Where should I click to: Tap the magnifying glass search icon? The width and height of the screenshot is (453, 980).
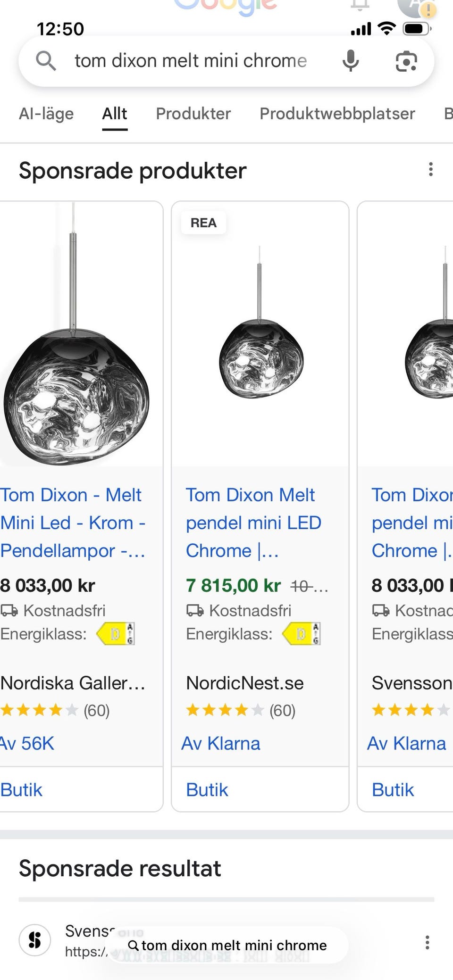pyautogui.click(x=46, y=61)
